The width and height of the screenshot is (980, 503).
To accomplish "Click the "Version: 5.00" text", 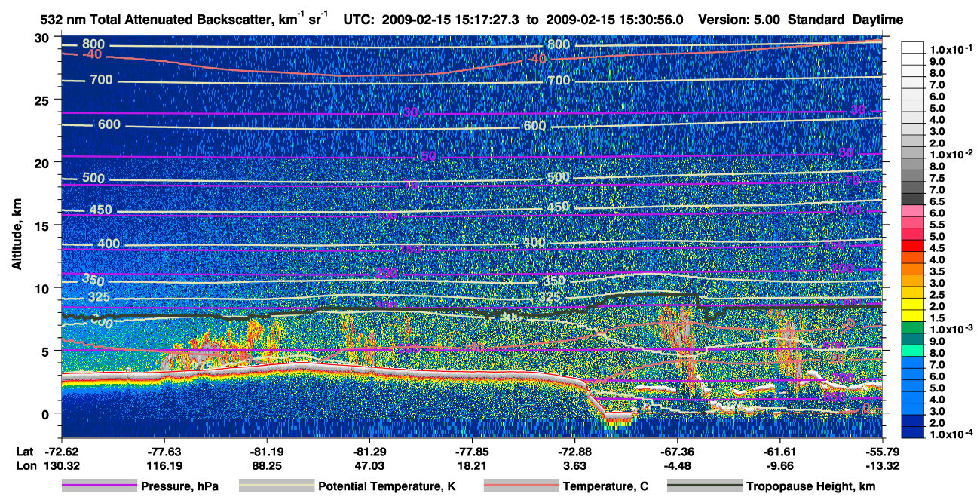I will (740, 20).
